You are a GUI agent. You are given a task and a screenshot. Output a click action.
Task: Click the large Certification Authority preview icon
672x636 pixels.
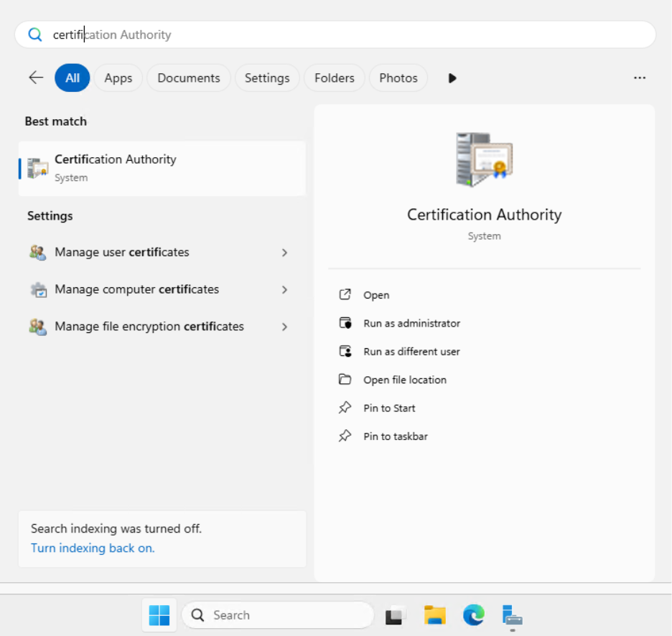click(x=484, y=157)
